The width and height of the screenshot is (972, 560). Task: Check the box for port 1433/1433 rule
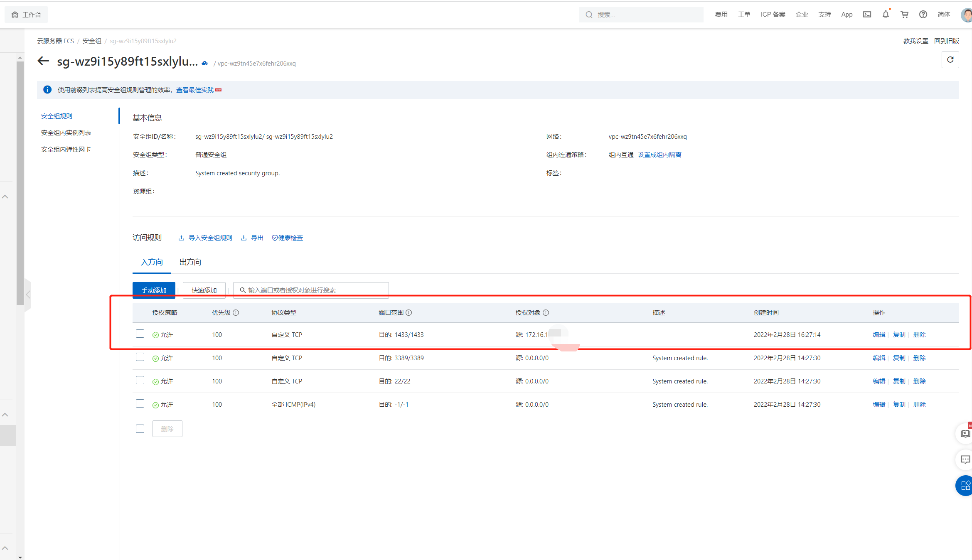point(140,334)
